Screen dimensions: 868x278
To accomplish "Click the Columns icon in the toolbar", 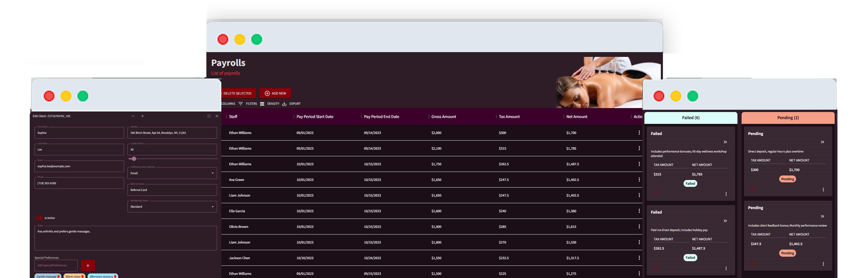I will click(x=228, y=104).
